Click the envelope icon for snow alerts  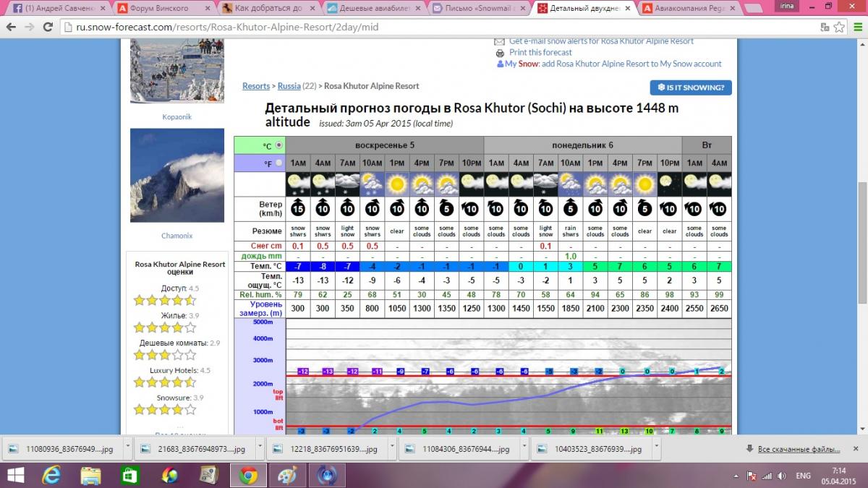click(x=500, y=42)
